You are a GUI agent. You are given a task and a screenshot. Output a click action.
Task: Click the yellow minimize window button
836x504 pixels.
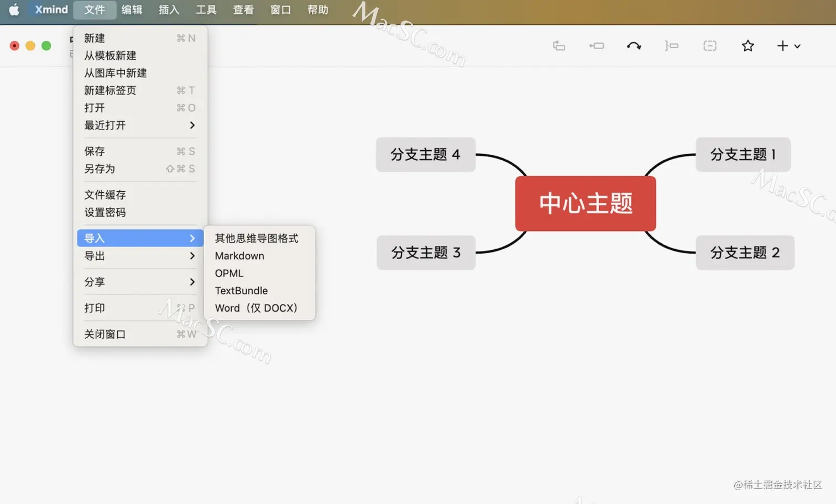(x=30, y=46)
